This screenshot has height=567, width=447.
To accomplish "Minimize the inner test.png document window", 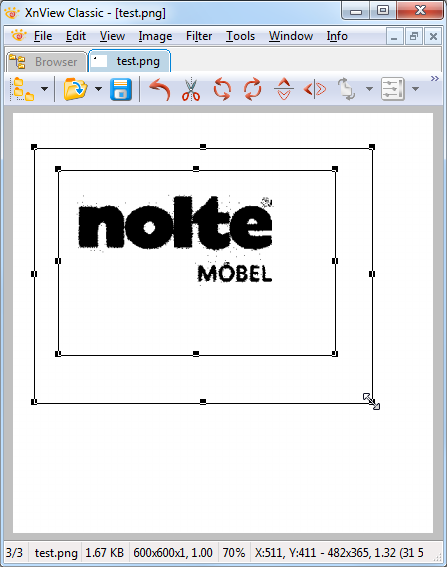I will 394,37.
